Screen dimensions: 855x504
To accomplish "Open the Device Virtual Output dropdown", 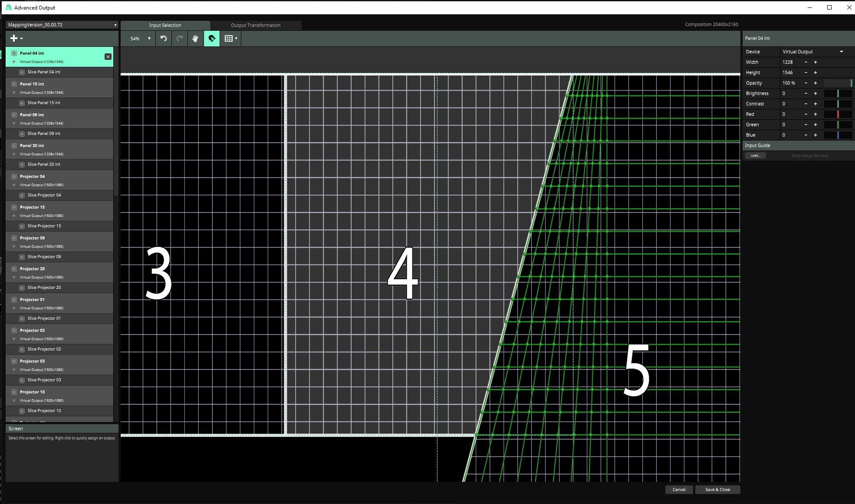I will coord(812,52).
